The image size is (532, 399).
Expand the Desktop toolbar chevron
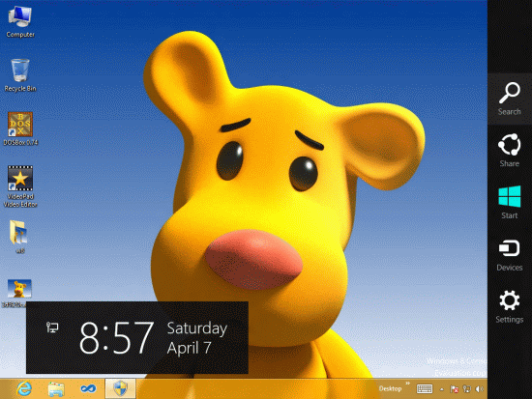[407, 384]
